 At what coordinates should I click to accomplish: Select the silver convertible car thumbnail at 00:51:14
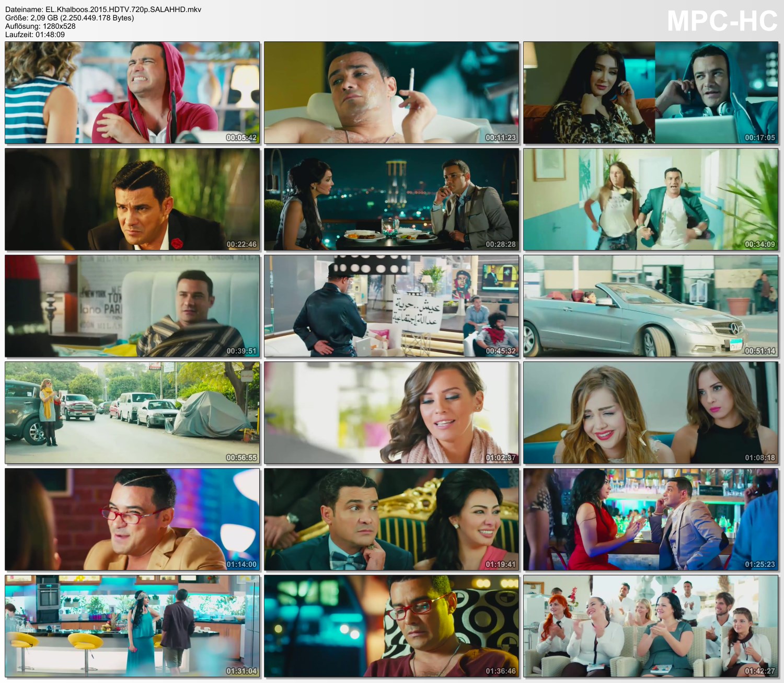pos(651,306)
